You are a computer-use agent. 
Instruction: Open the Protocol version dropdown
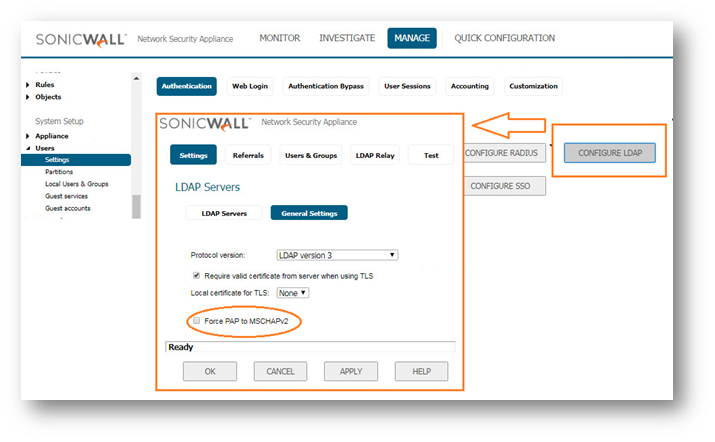click(337, 255)
